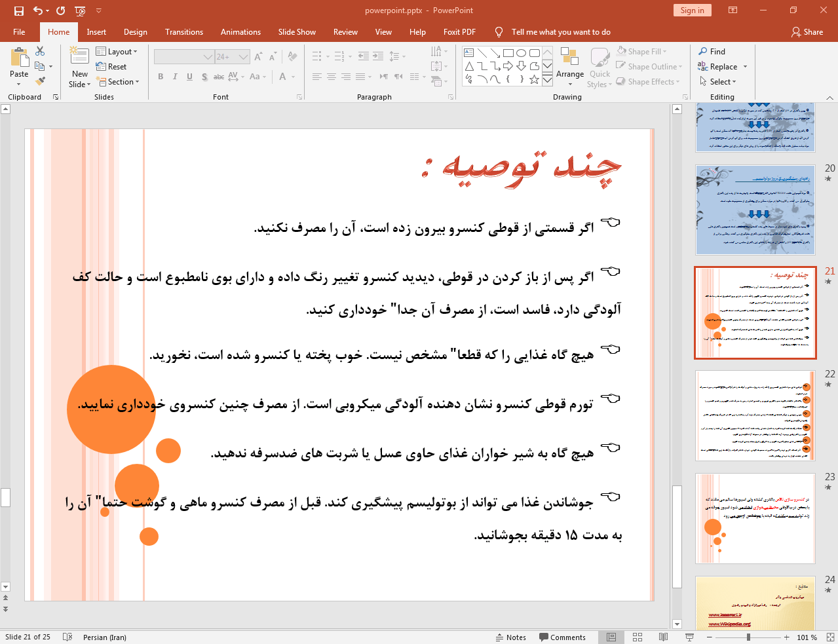Select the rectangle shape in gallery

pyautogui.click(x=508, y=53)
